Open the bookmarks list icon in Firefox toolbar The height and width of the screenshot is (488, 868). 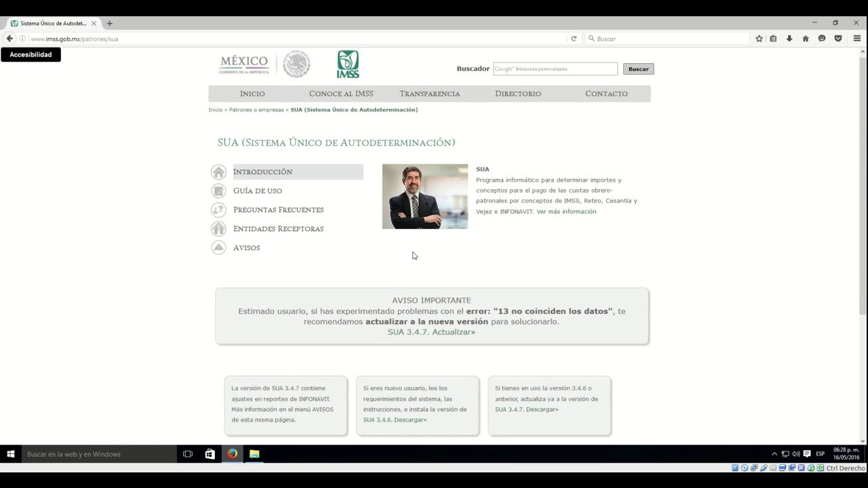tap(773, 39)
